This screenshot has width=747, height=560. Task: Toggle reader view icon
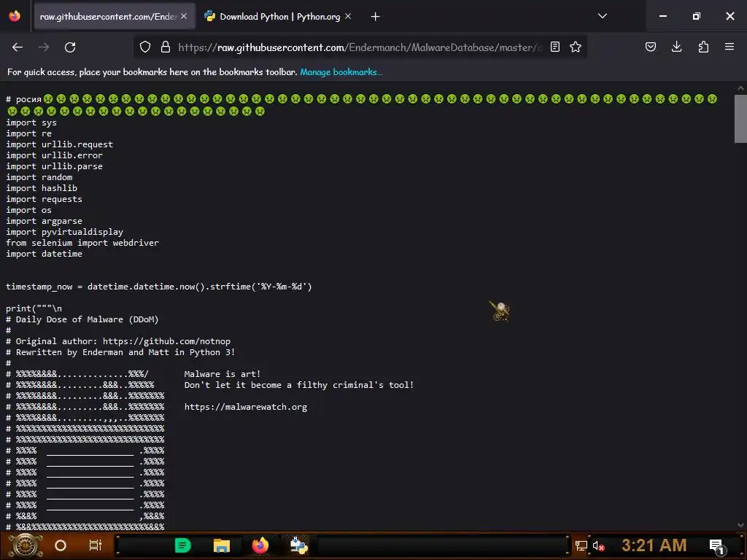555,47
